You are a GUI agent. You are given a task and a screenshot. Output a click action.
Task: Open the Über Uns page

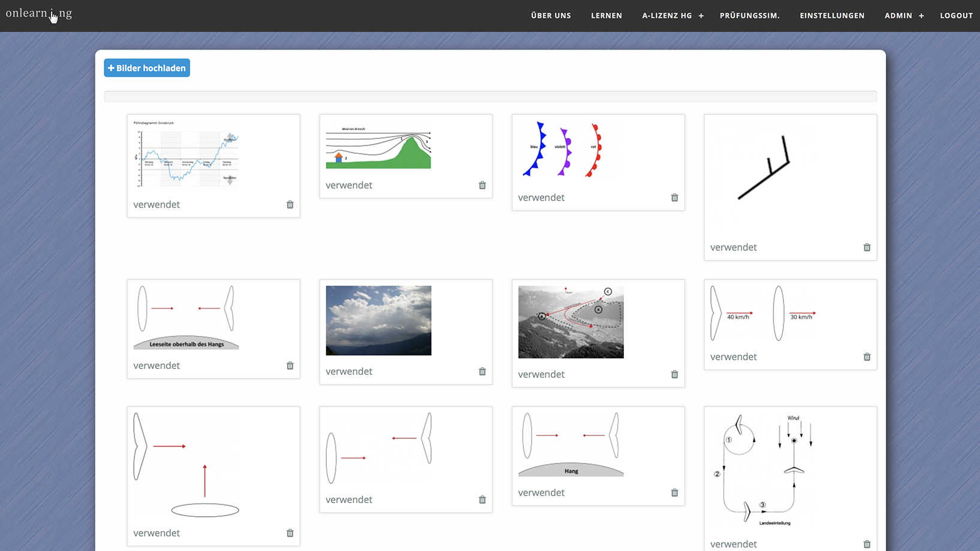(550, 16)
